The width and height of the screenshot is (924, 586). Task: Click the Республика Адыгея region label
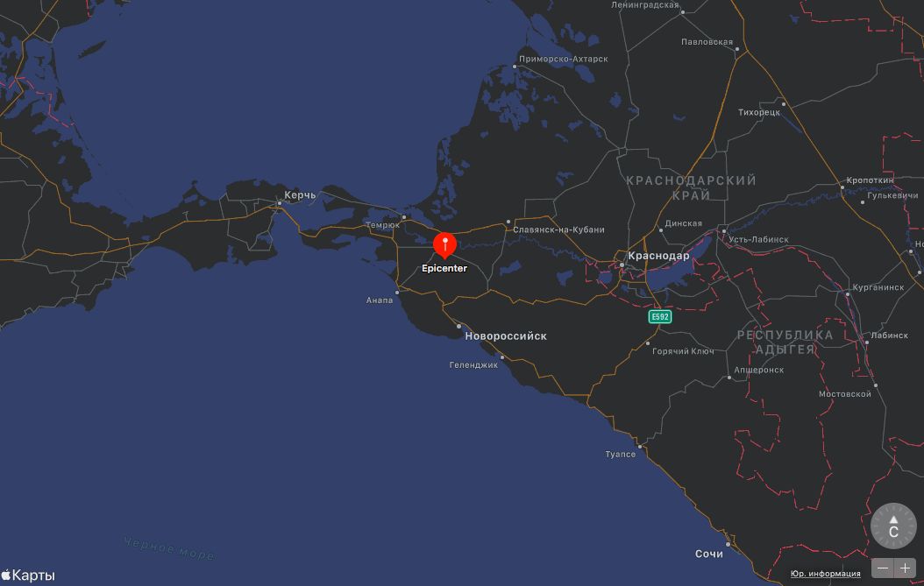pos(785,342)
